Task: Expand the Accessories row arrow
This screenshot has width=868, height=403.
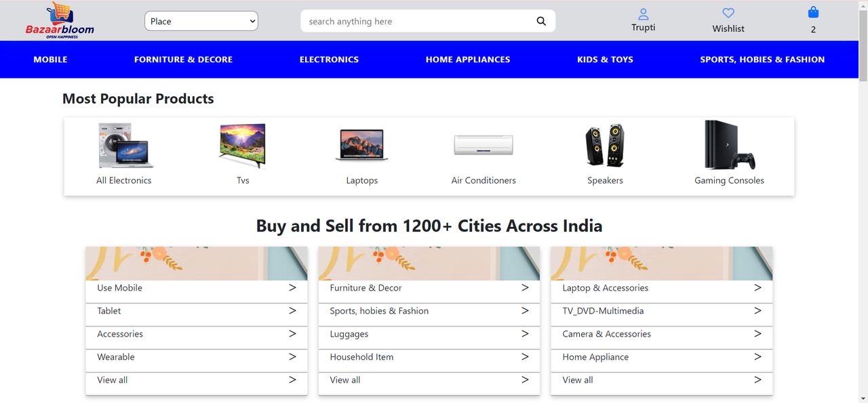Action: click(x=292, y=334)
